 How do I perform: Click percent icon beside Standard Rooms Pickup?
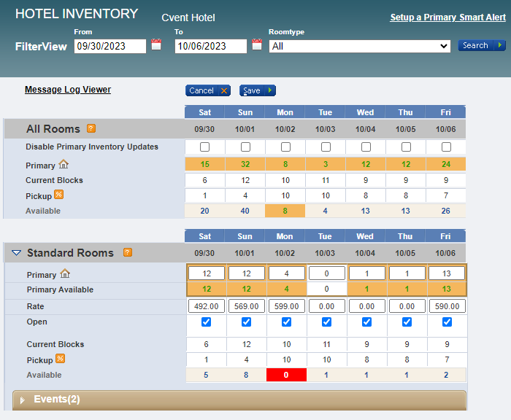pyautogui.click(x=59, y=359)
